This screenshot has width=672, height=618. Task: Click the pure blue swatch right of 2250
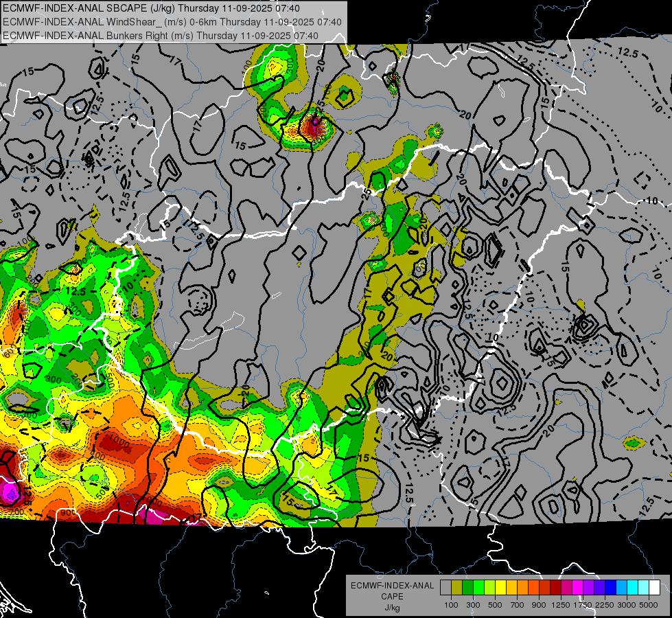(611, 588)
